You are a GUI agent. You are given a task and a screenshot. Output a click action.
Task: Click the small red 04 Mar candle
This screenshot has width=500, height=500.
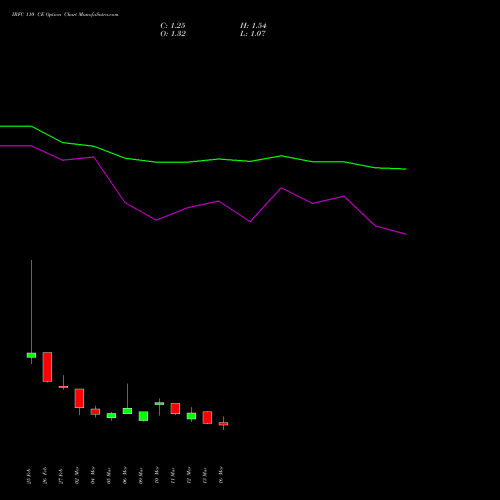point(95,412)
